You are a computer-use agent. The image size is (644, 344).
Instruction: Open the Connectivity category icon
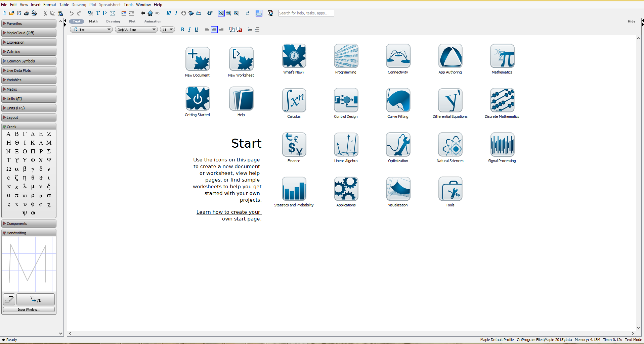[398, 56]
